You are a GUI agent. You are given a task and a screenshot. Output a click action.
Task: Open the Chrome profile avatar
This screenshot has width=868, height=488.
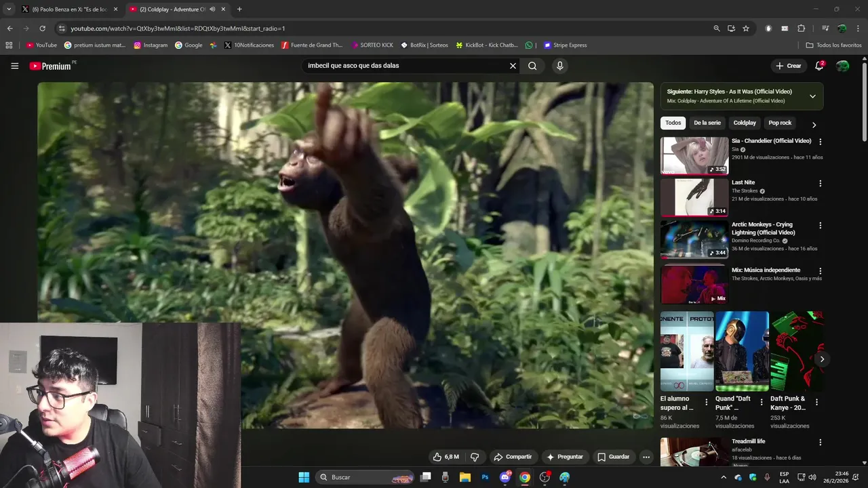tap(842, 28)
